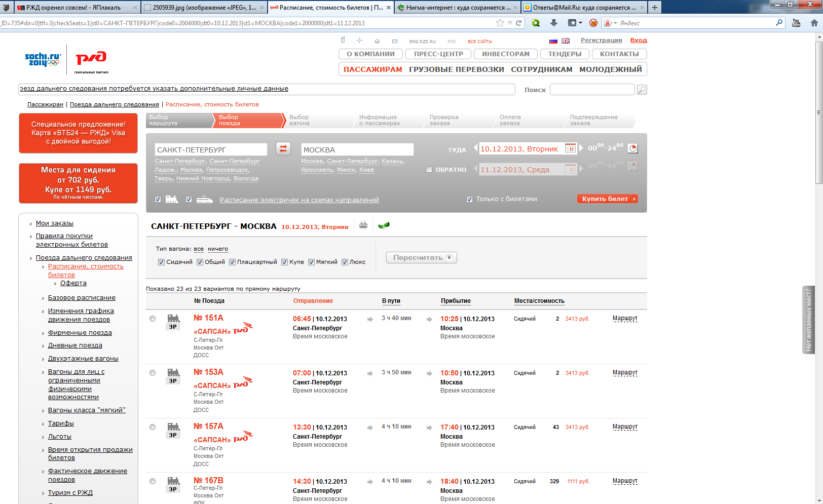Click the Sochi 2014 logo
This screenshot has height=504, width=823.
click(x=43, y=60)
